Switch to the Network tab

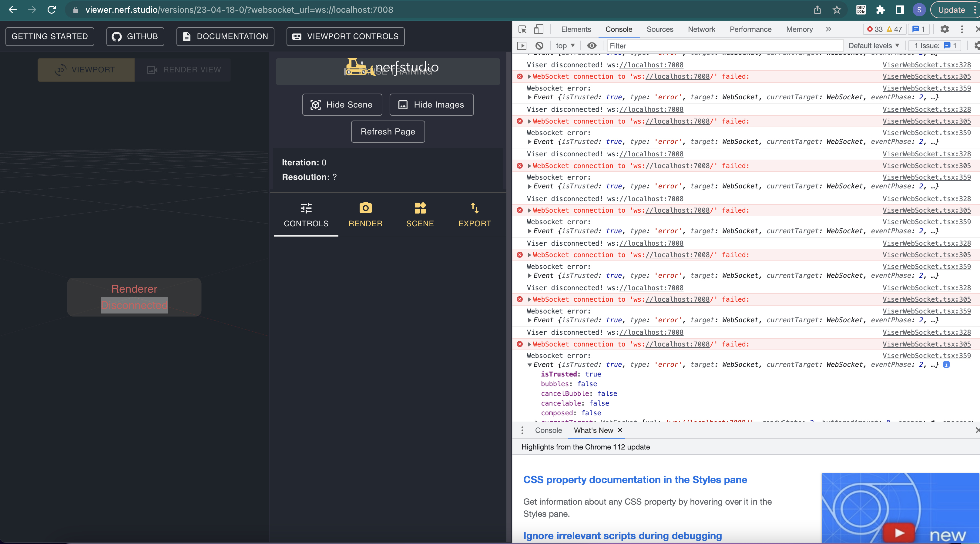pyautogui.click(x=701, y=29)
